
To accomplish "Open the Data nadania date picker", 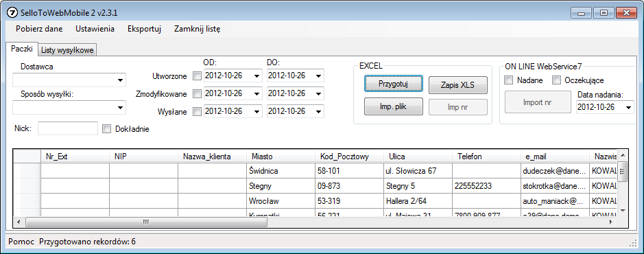I will coord(628,107).
